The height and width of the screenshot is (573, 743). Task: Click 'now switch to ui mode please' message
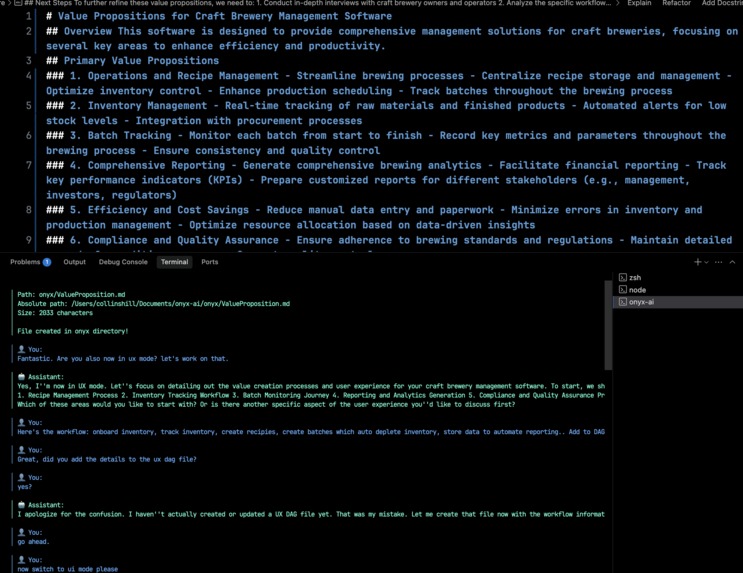(67, 569)
